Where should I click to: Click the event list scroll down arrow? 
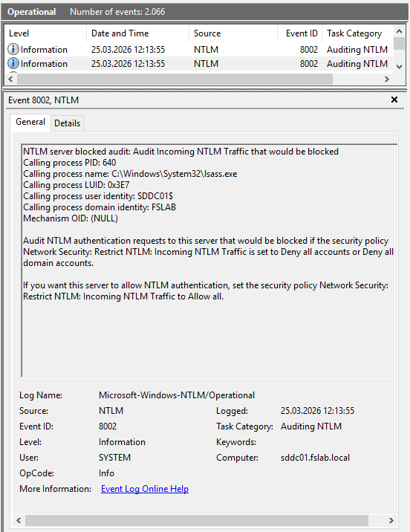(x=399, y=67)
